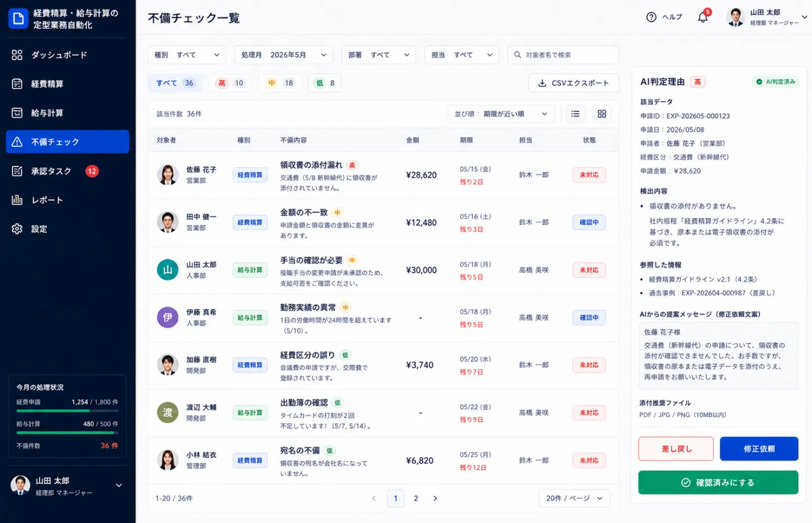Screen dimensions: 812x523
Task: Click the 給与計算 progress bar
Action: click(x=68, y=433)
